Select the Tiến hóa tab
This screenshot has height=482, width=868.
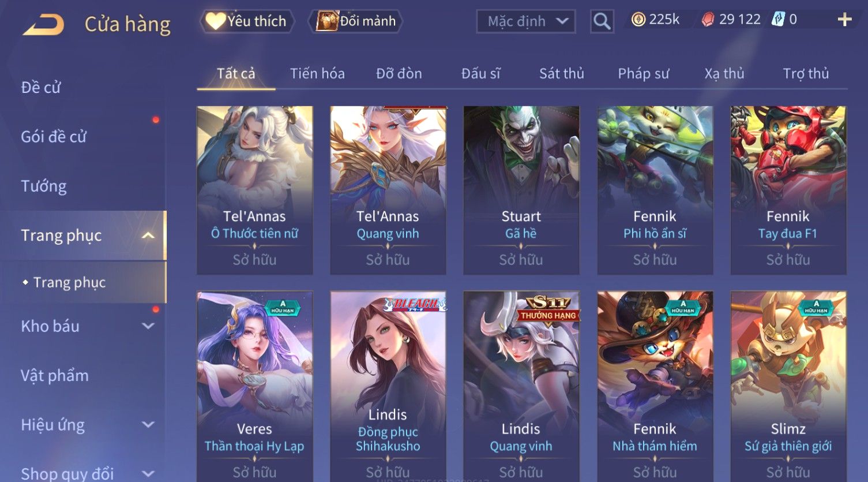317,73
